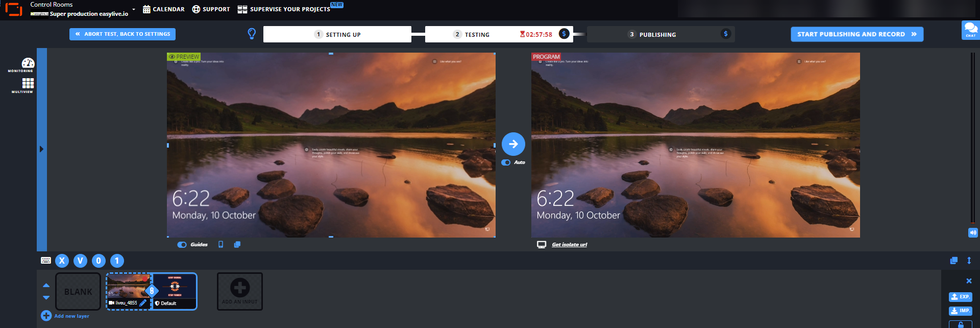Image resolution: width=980 pixels, height=328 pixels.
Task: Click the V shortcut circle
Action: click(80, 261)
